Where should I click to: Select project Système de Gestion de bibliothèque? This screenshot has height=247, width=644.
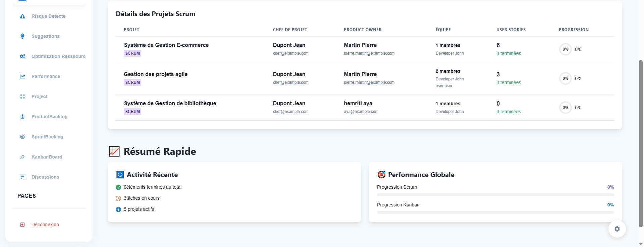point(170,103)
